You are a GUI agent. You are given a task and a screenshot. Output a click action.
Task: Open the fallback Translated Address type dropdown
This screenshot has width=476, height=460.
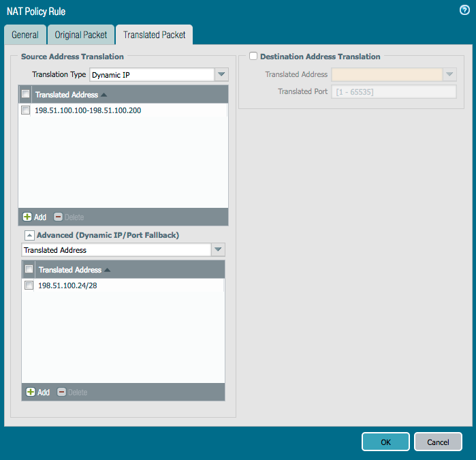(218, 249)
